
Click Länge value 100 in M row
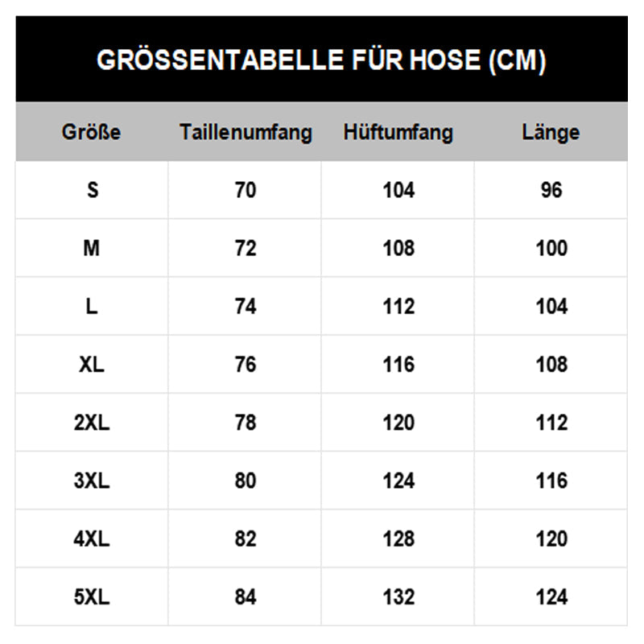551,248
